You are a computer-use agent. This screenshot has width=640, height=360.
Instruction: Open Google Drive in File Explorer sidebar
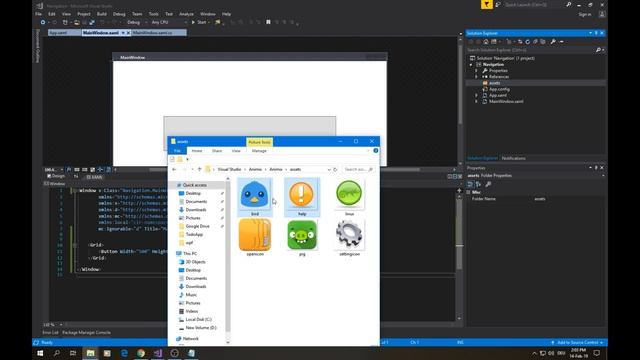click(197, 226)
